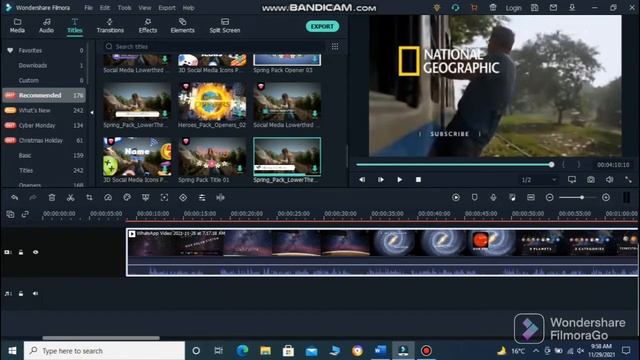640x360 pixels.
Task: Click the Keyframe diamond icon
Action: (183, 198)
